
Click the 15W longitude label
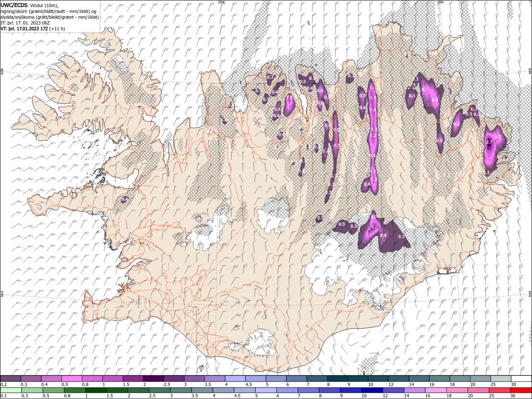coord(441,2)
